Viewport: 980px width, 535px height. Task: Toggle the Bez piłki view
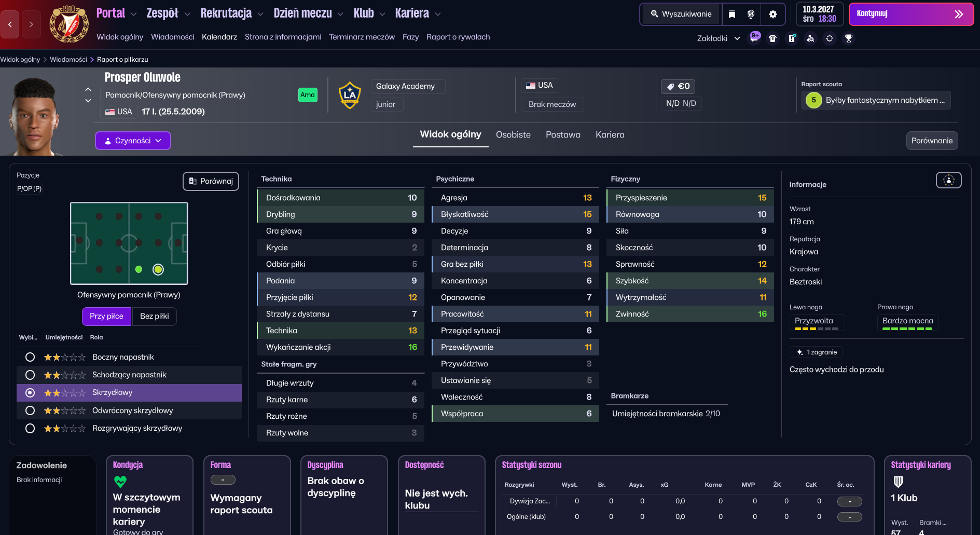pyautogui.click(x=154, y=316)
